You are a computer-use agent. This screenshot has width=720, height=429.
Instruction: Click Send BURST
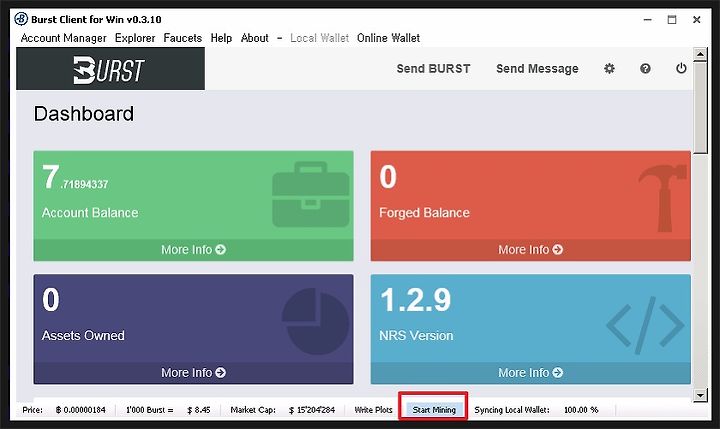[x=433, y=68]
